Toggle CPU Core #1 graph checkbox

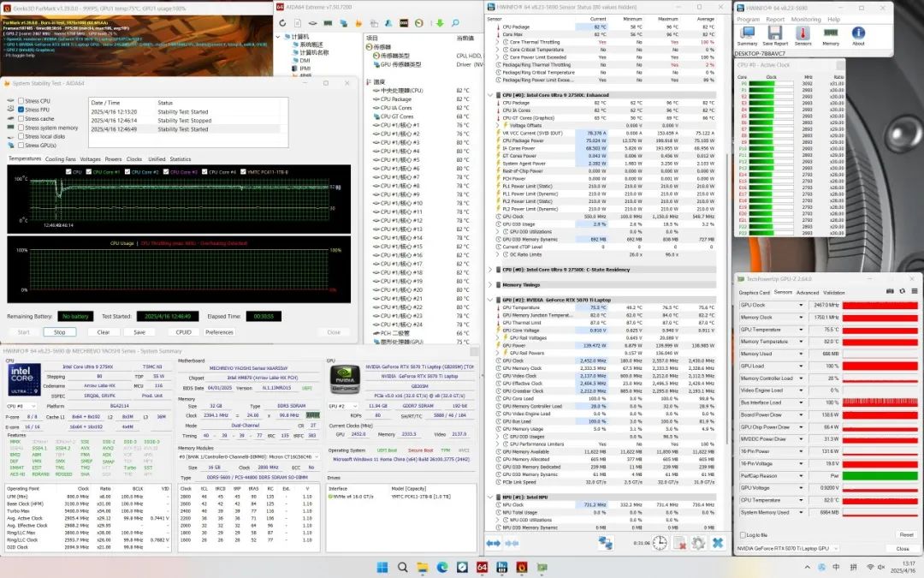pyautogui.click(x=90, y=171)
